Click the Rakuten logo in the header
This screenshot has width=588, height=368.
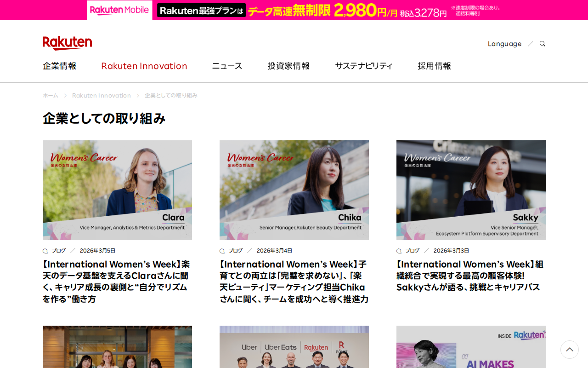pos(67,43)
